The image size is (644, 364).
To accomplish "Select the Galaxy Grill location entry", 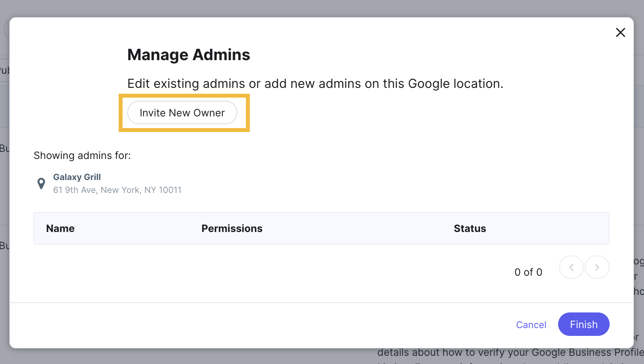I will 77,177.
